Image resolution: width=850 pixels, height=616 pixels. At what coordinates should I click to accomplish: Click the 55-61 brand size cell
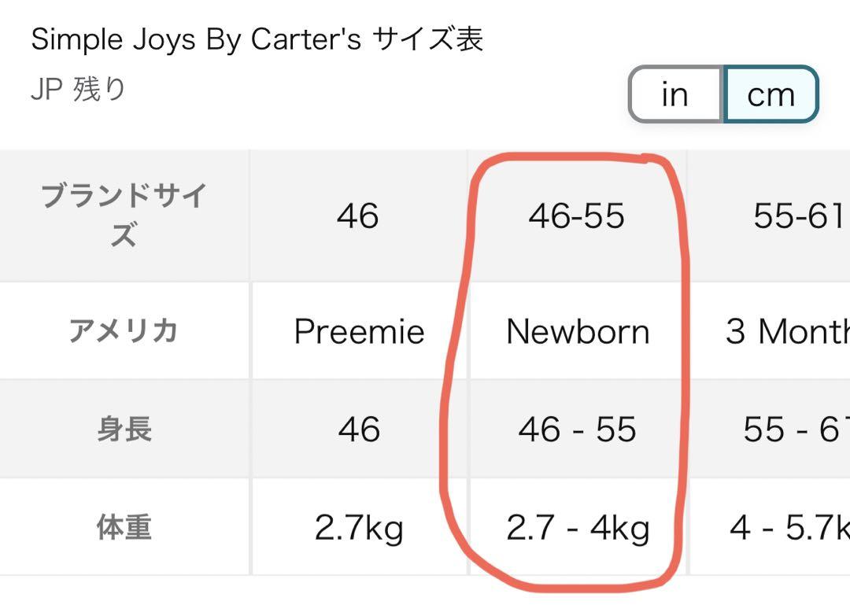pos(770,216)
